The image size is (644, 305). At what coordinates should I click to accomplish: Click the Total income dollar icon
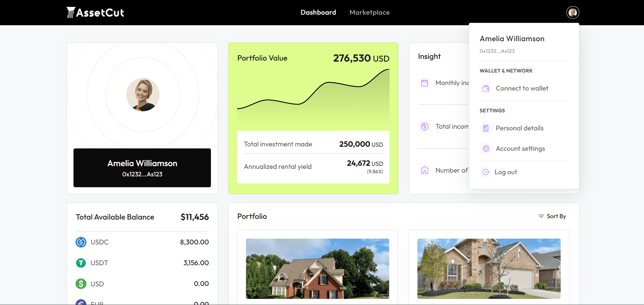tap(425, 127)
